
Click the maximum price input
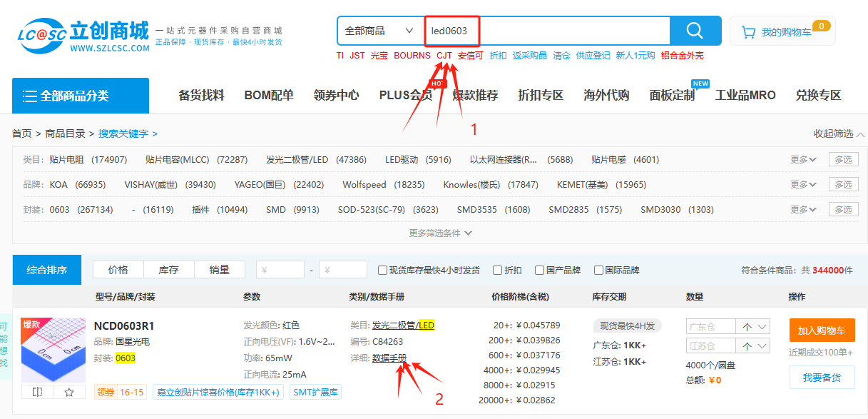tap(343, 270)
